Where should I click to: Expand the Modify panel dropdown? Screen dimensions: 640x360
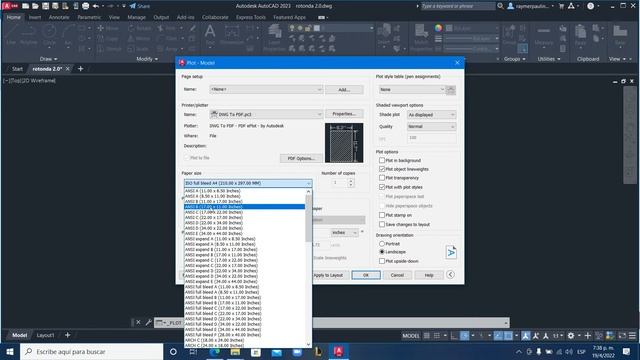pyautogui.click(x=147, y=59)
